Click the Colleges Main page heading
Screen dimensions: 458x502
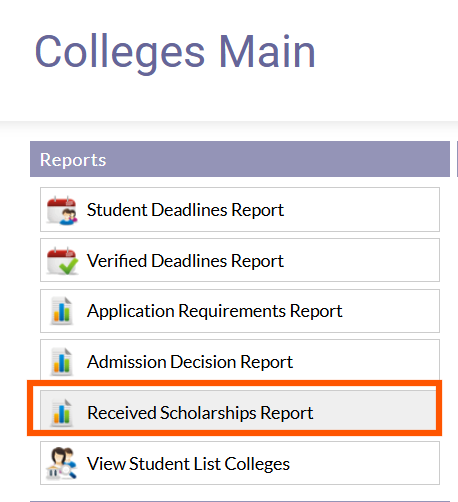[175, 52]
